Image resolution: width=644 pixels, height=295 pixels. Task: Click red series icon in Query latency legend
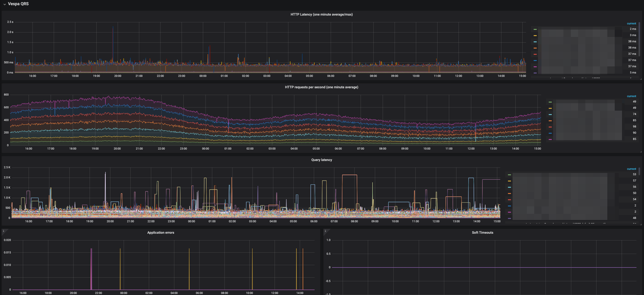click(509, 200)
